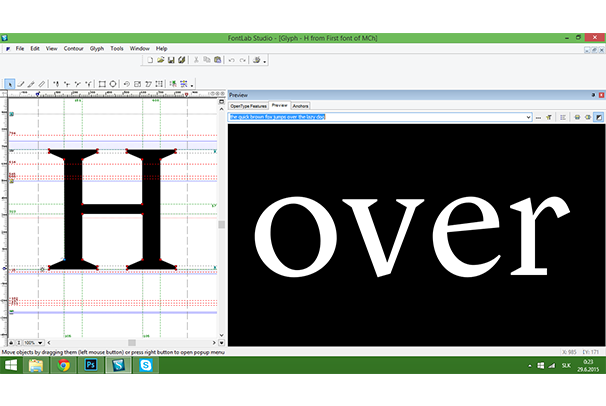Click the Cut scissors icon

196,60
